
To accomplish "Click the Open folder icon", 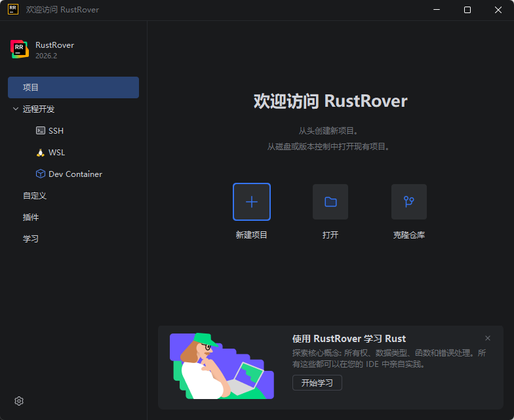I will pyautogui.click(x=330, y=202).
